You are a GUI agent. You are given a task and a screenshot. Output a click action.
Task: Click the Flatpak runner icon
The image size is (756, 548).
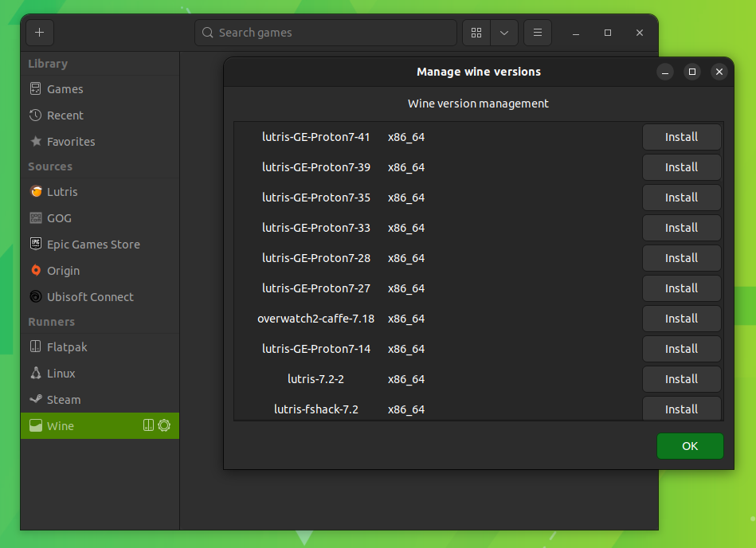coord(36,346)
